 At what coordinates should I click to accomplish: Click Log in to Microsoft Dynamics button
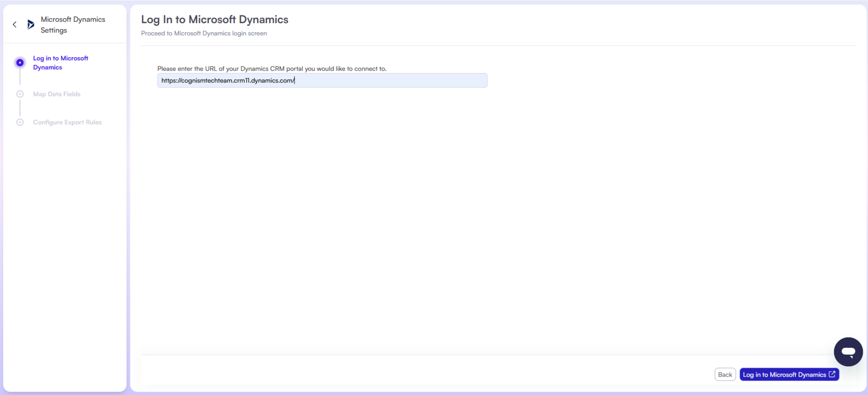pyautogui.click(x=784, y=374)
